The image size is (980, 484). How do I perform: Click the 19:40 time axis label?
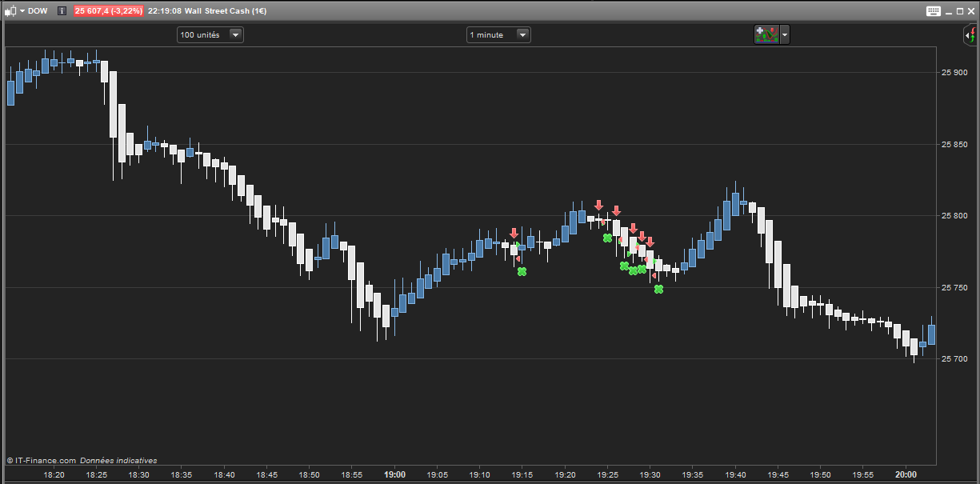point(735,474)
